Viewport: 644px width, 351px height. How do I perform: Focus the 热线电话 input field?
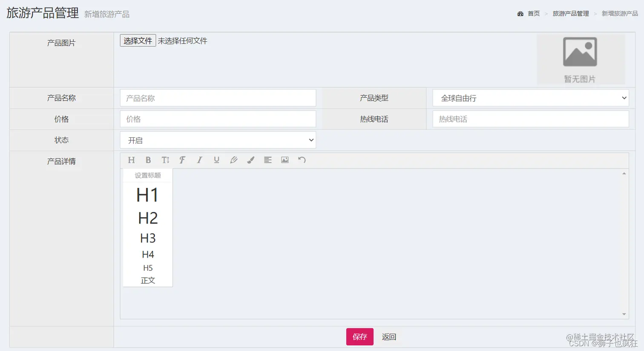tap(531, 119)
